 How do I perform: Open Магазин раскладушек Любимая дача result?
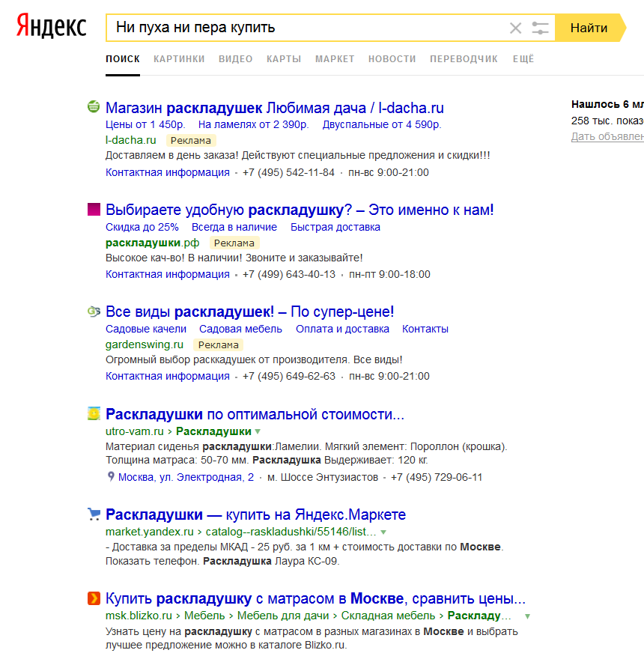275,108
